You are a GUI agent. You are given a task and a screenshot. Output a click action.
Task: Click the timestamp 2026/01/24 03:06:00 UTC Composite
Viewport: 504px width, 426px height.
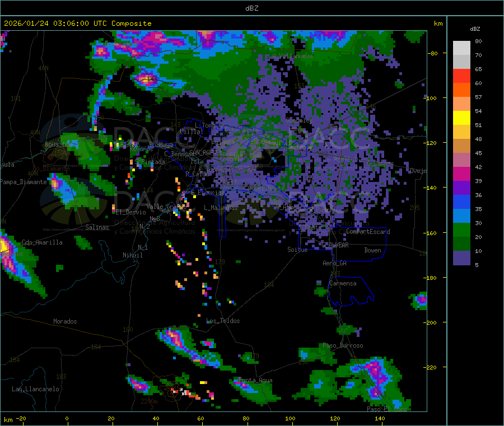pyautogui.click(x=77, y=24)
